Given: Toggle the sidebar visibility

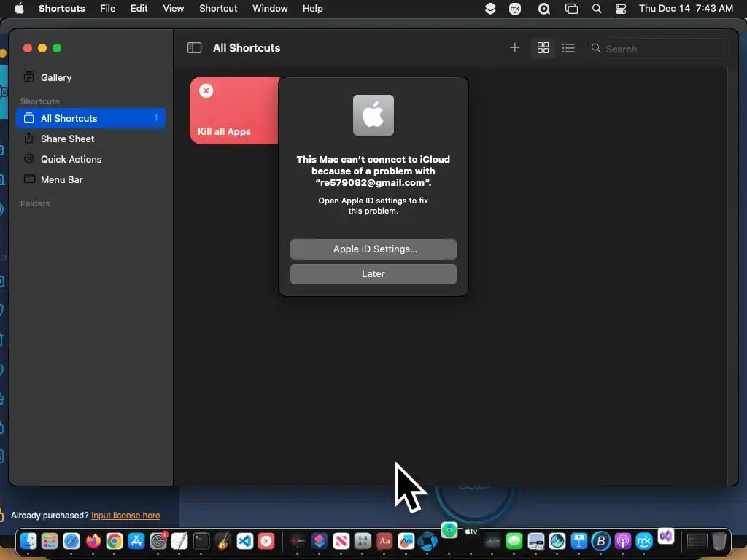Looking at the screenshot, I should [x=194, y=47].
